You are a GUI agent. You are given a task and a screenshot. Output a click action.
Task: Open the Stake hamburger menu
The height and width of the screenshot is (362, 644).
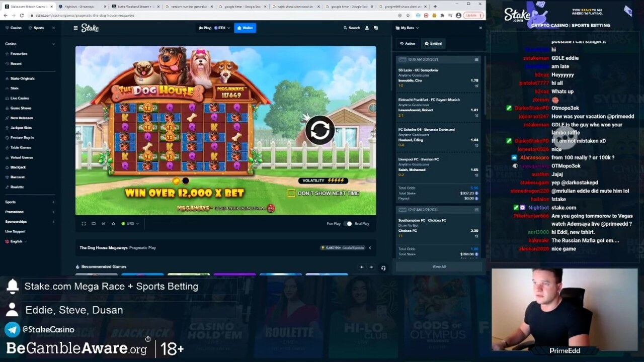[x=75, y=28]
